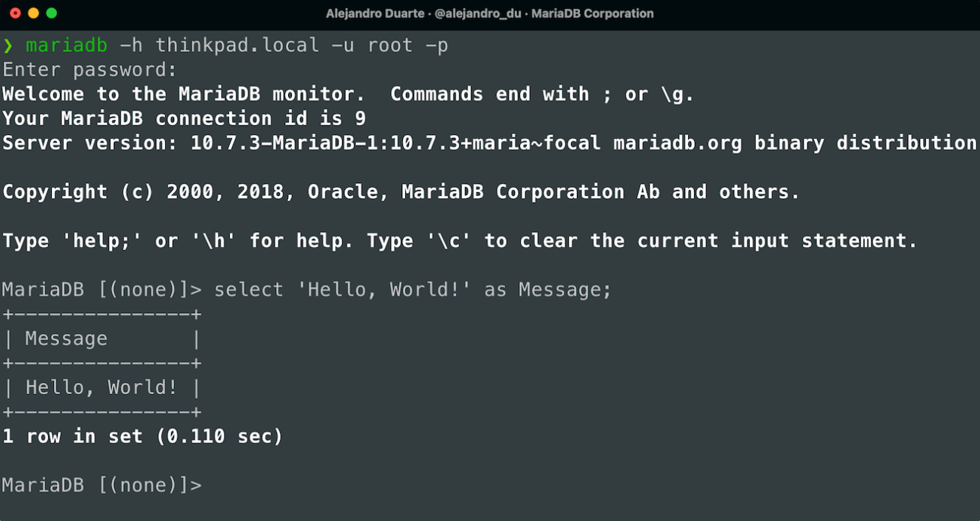Screen dimensions: 980x521
Task: Click the 'help;' text in the help line
Action: click(x=104, y=241)
